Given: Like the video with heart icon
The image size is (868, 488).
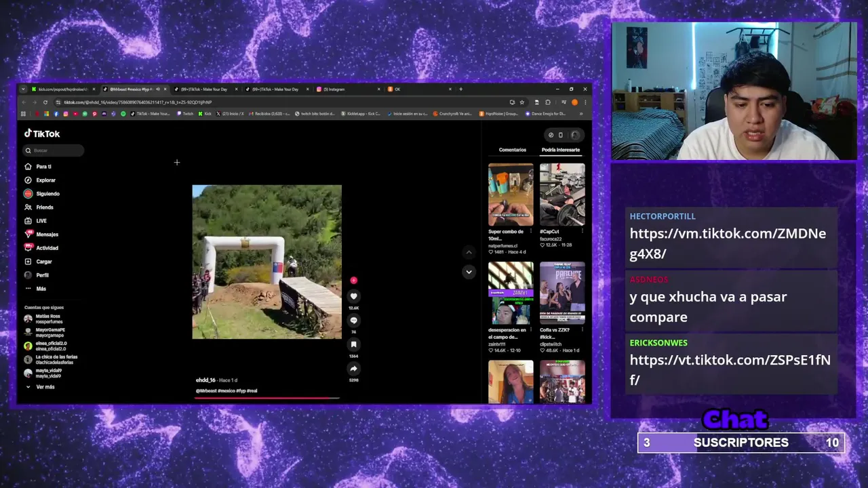Looking at the screenshot, I should [353, 296].
